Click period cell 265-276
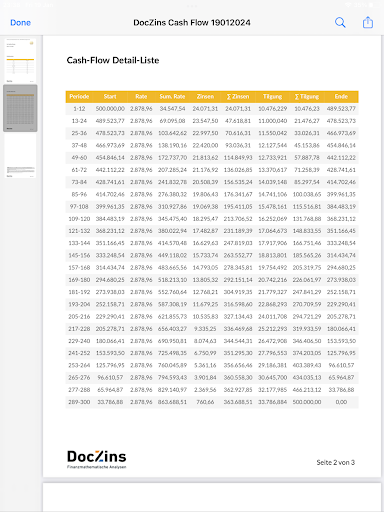384x512 pixels. 79,378
